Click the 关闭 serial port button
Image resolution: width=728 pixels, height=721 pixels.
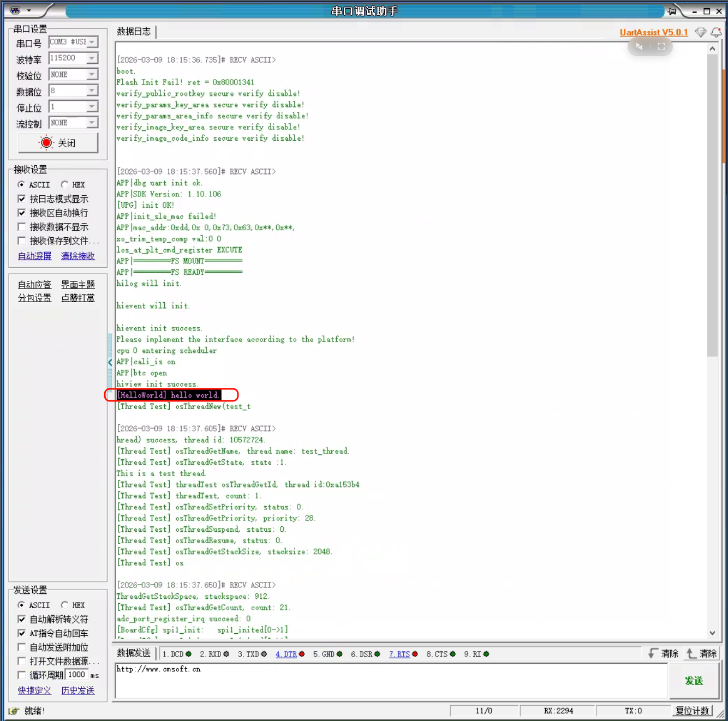pos(58,143)
